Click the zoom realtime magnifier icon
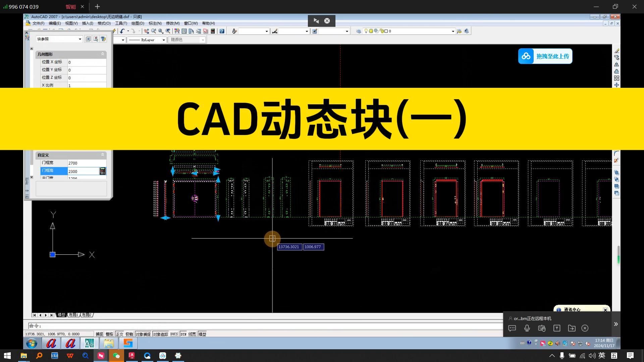The image size is (644, 362). (x=154, y=31)
